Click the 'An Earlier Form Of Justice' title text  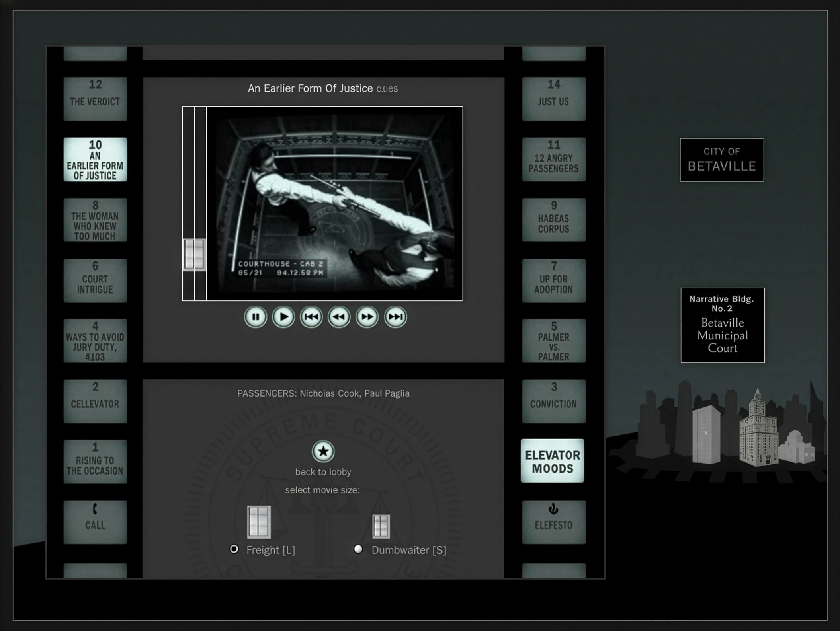[310, 88]
